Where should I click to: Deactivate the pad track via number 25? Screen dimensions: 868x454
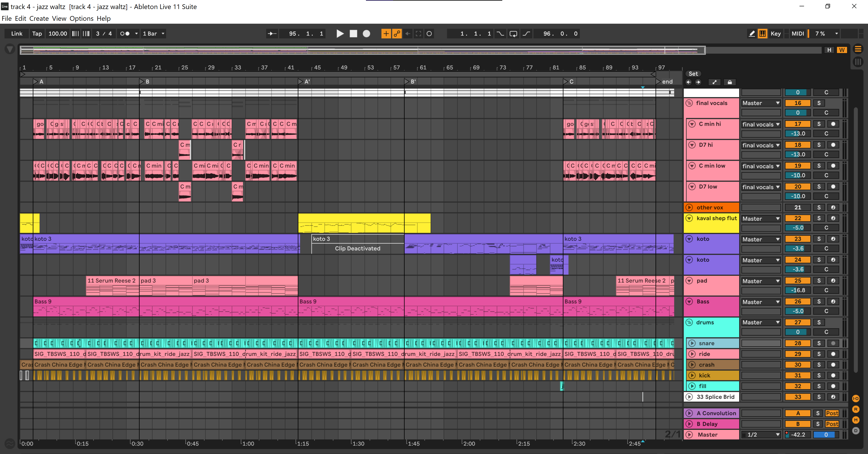coord(797,281)
